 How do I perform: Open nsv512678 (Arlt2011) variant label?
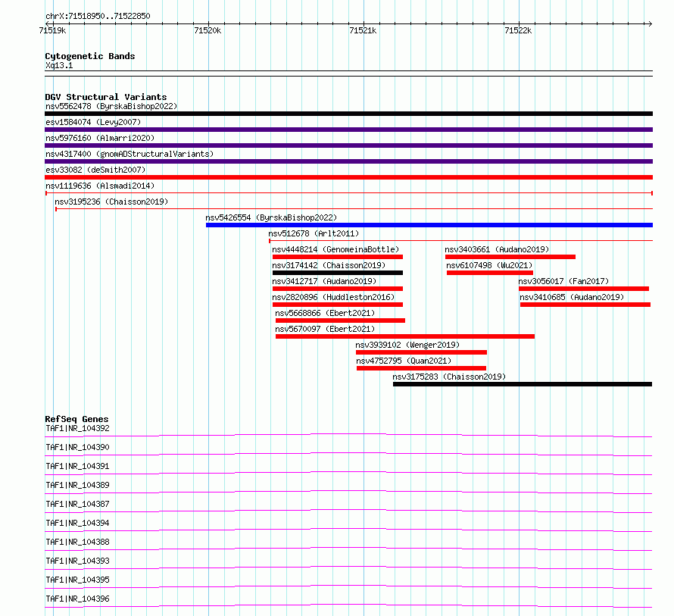[314, 233]
